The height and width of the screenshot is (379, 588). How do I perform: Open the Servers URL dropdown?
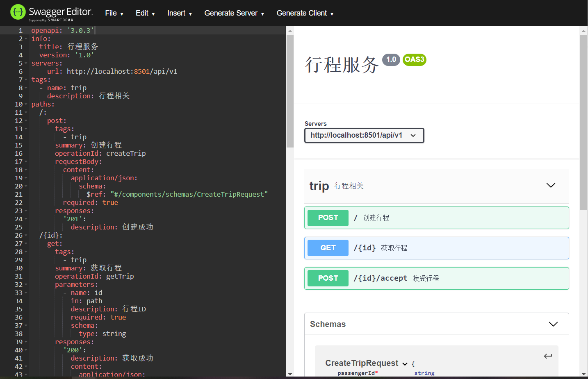(x=364, y=136)
